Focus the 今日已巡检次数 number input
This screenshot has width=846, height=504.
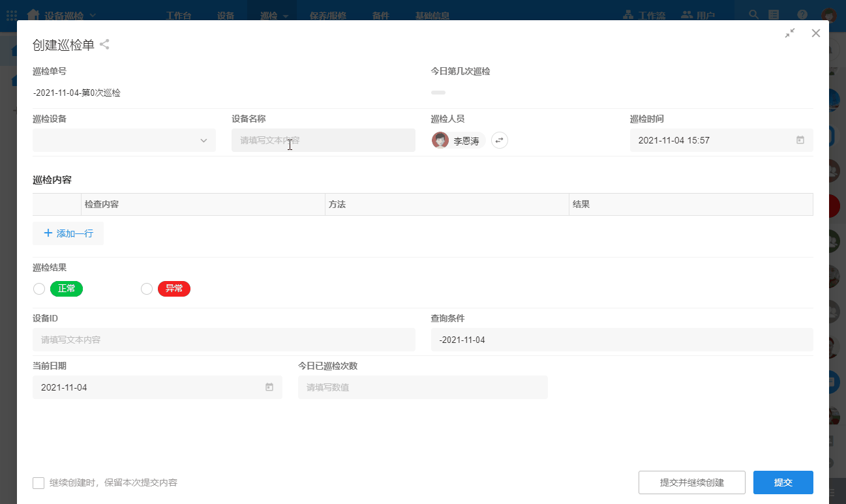tap(423, 387)
